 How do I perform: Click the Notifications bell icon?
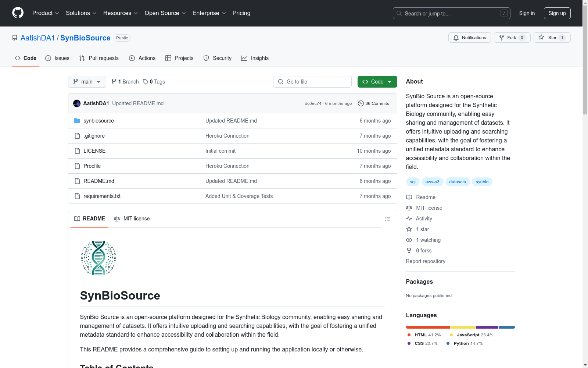click(x=456, y=38)
